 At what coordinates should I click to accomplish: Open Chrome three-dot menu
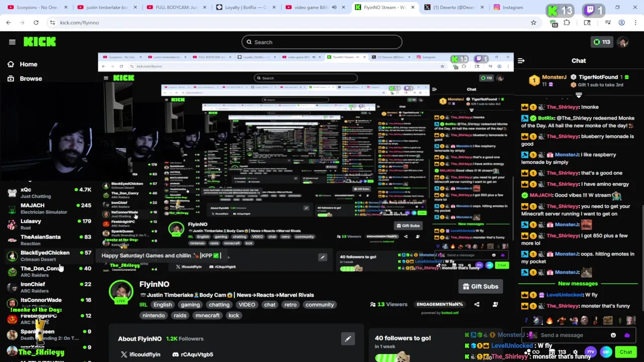[x=636, y=23]
